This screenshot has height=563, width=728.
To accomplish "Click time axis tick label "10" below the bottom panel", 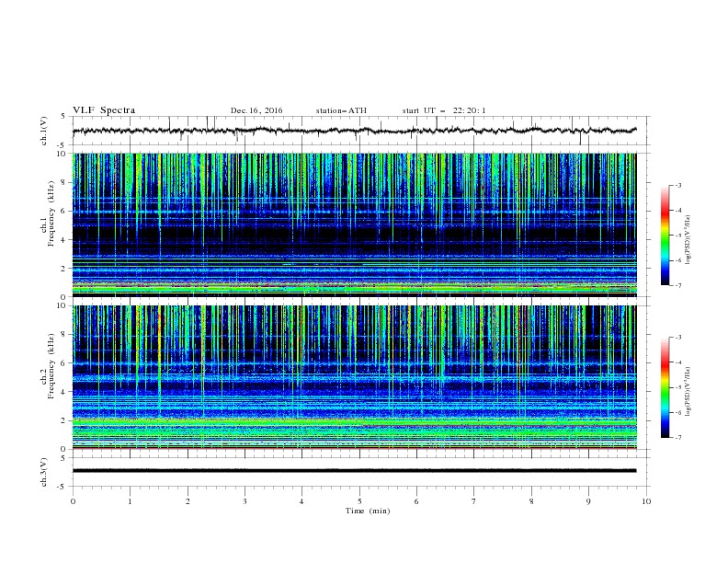I will (646, 501).
